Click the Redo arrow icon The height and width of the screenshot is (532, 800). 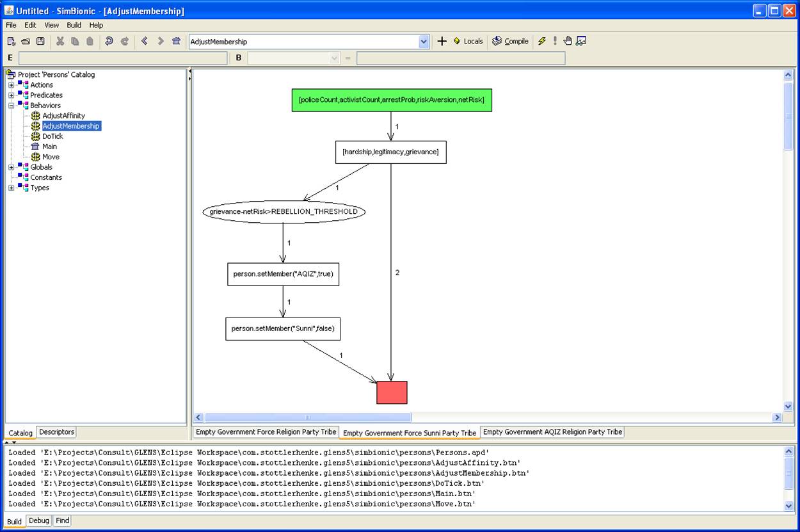(x=124, y=41)
